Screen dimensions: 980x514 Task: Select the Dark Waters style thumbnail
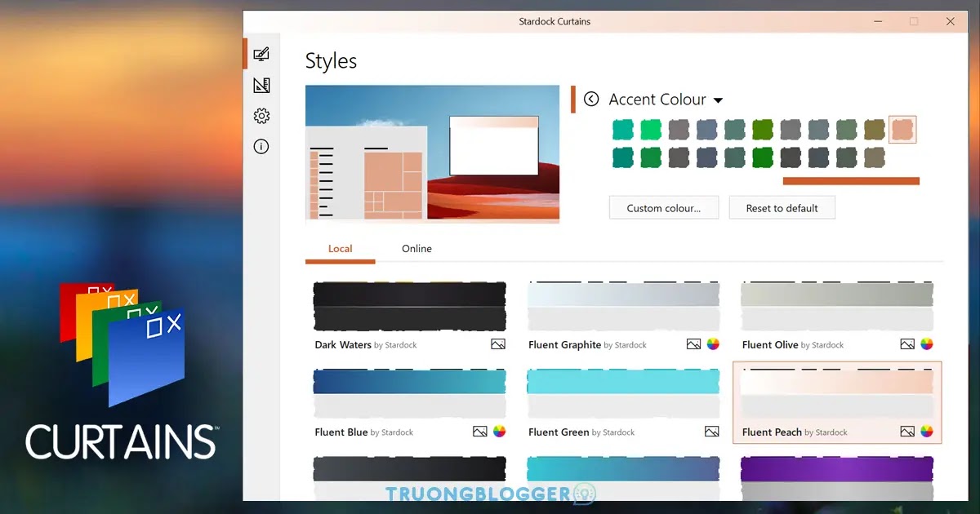(410, 306)
